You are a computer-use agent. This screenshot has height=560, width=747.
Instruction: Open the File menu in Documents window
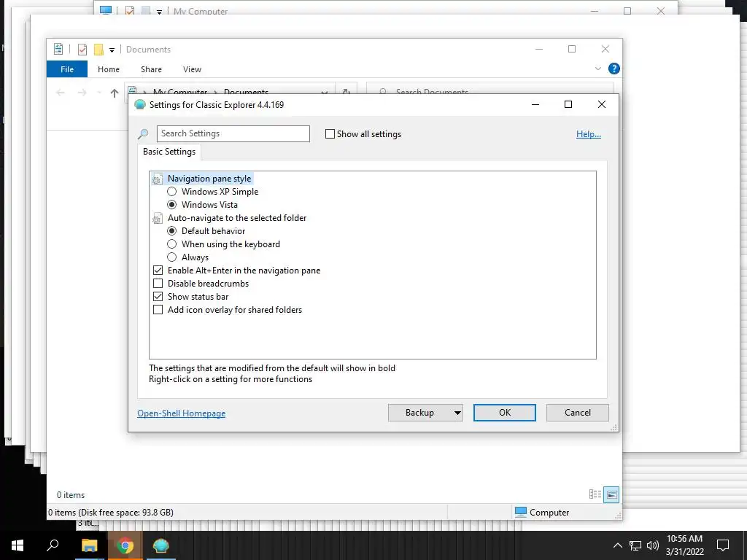pyautogui.click(x=67, y=69)
